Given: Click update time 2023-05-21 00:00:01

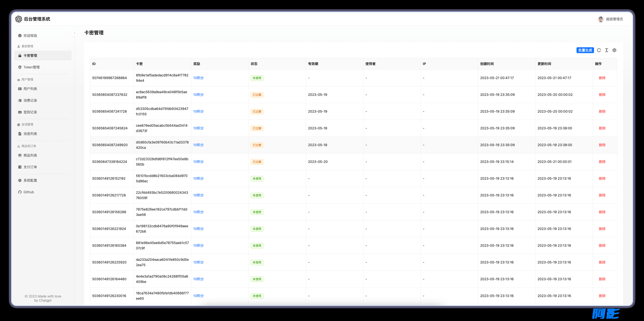Looking at the screenshot, I should click(x=555, y=162).
